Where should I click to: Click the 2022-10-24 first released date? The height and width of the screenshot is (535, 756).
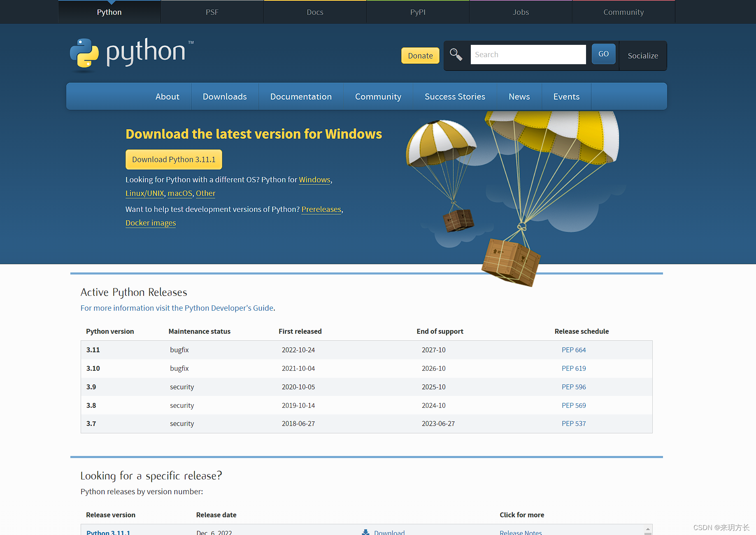298,350
